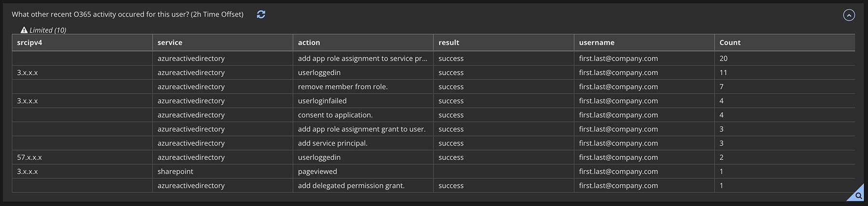This screenshot has height=206, width=868.
Task: Click the refresh icon beside the panel title
Action: [261, 14]
